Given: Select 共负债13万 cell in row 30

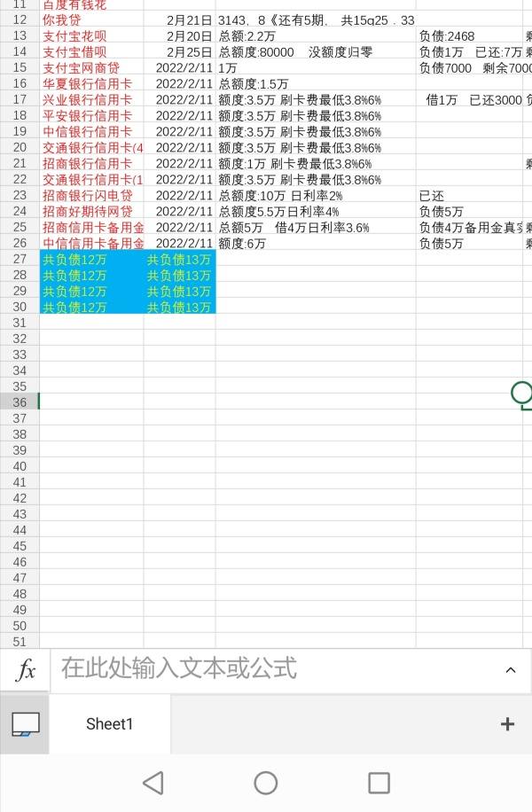Looking at the screenshot, I should [180, 307].
